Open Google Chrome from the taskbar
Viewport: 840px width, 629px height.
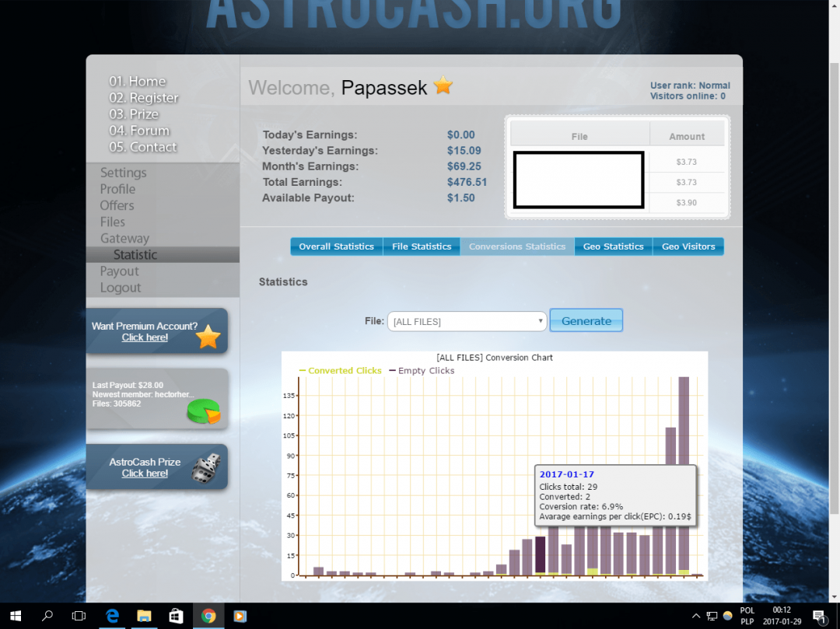point(208,616)
